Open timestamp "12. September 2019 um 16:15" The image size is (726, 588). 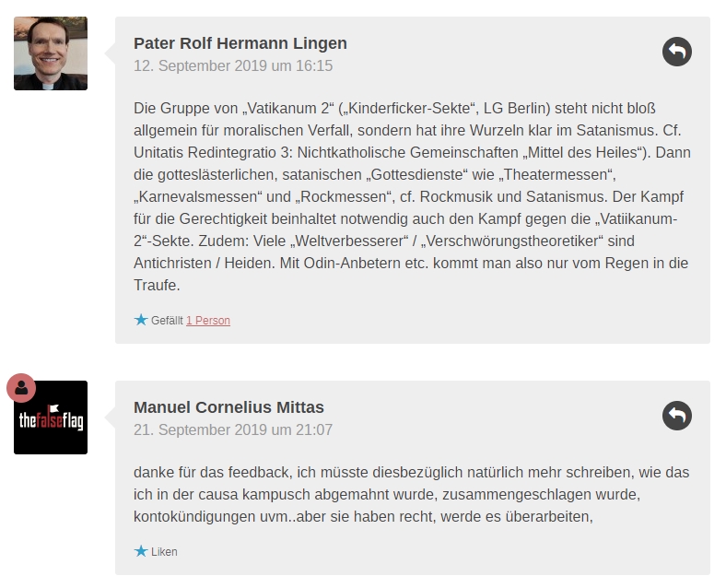tap(233, 66)
